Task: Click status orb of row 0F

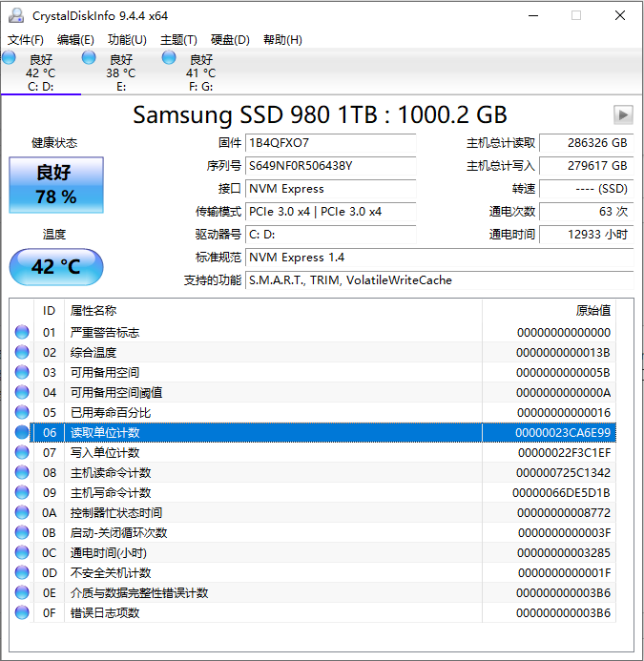Action: [22, 612]
